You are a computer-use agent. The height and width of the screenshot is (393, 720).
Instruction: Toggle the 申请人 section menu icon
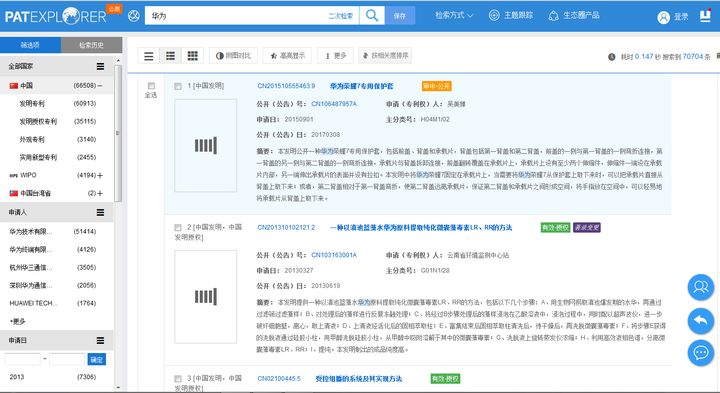point(100,212)
